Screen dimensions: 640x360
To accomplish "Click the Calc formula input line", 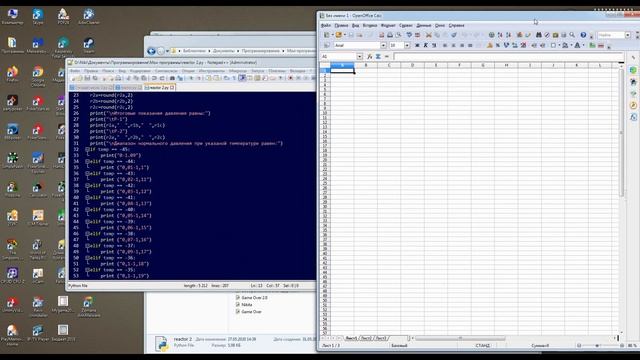I will coord(508,56).
